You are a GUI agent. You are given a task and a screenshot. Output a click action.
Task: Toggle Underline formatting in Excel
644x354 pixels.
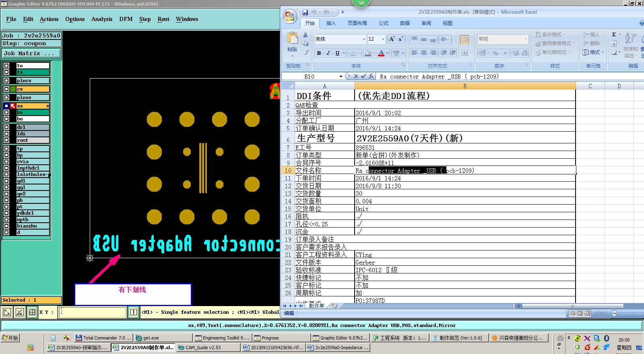[337, 53]
